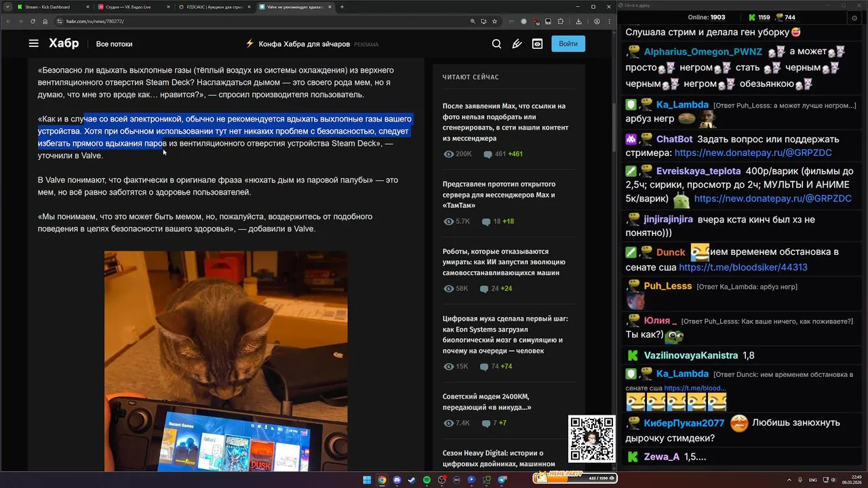Open the browser downloads icon
The width and height of the screenshot is (868, 488).
coord(578,21)
